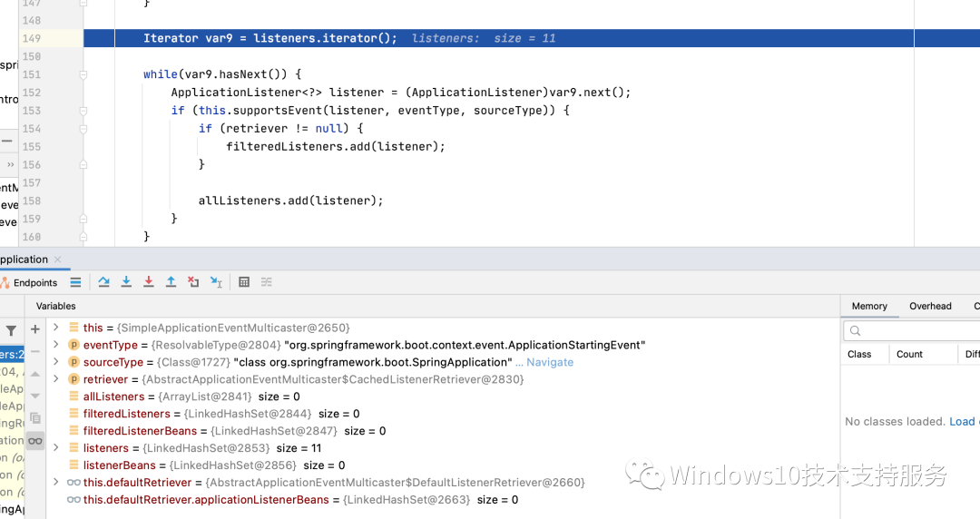Expand the listeners variable node
The height and width of the screenshot is (519, 980).
tap(55, 447)
